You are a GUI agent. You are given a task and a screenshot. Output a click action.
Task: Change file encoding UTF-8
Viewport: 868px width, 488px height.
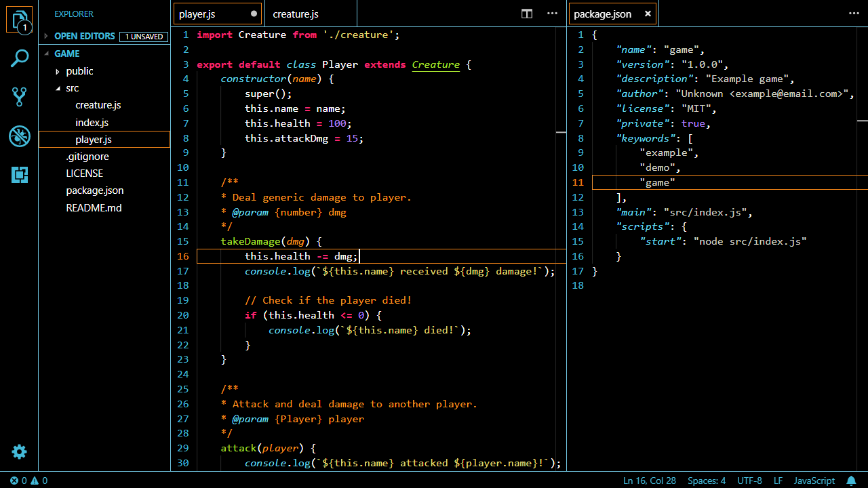point(750,481)
